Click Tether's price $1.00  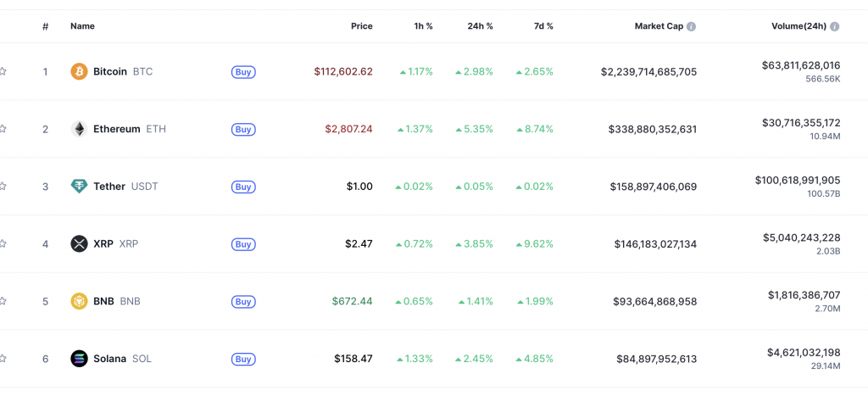coord(359,187)
